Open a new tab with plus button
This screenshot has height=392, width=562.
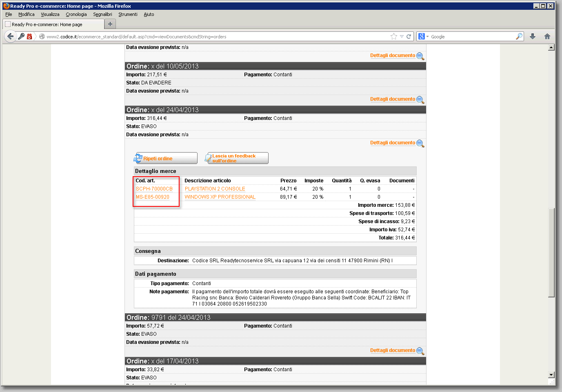point(110,24)
